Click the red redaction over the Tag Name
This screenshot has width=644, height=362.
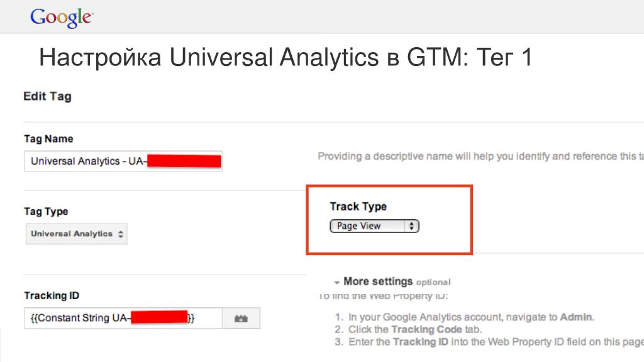184,161
